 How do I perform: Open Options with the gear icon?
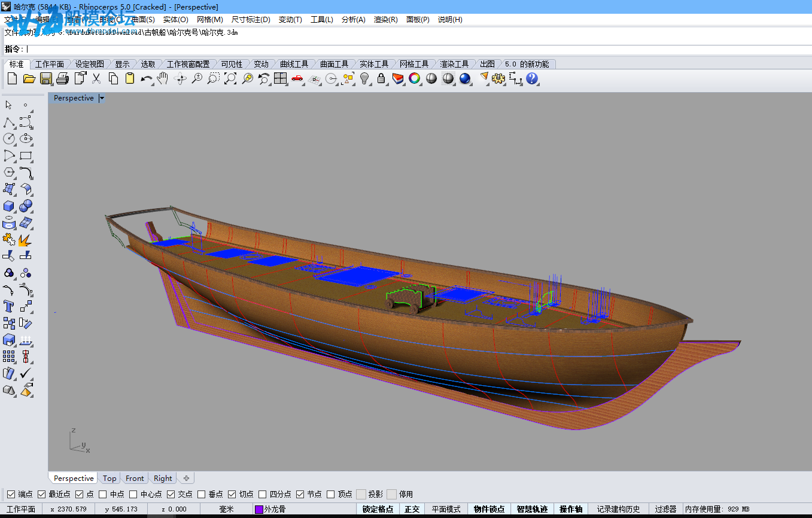(498, 78)
